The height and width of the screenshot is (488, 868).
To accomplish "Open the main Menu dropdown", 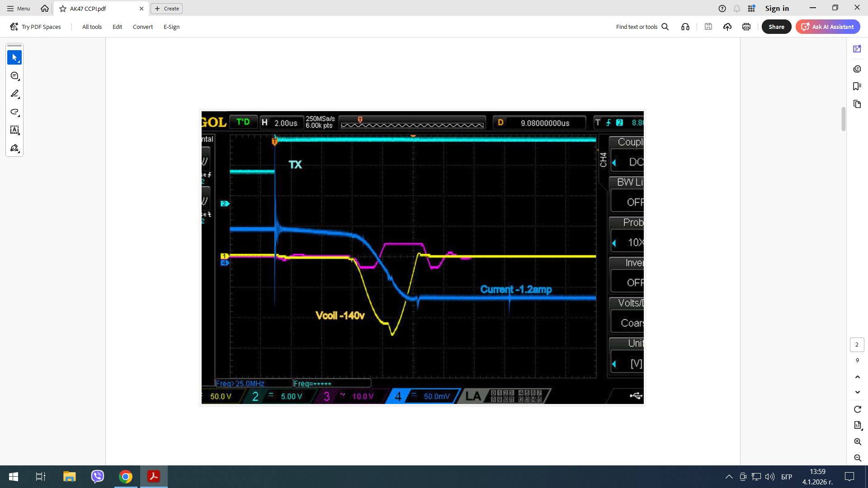I will (19, 9).
